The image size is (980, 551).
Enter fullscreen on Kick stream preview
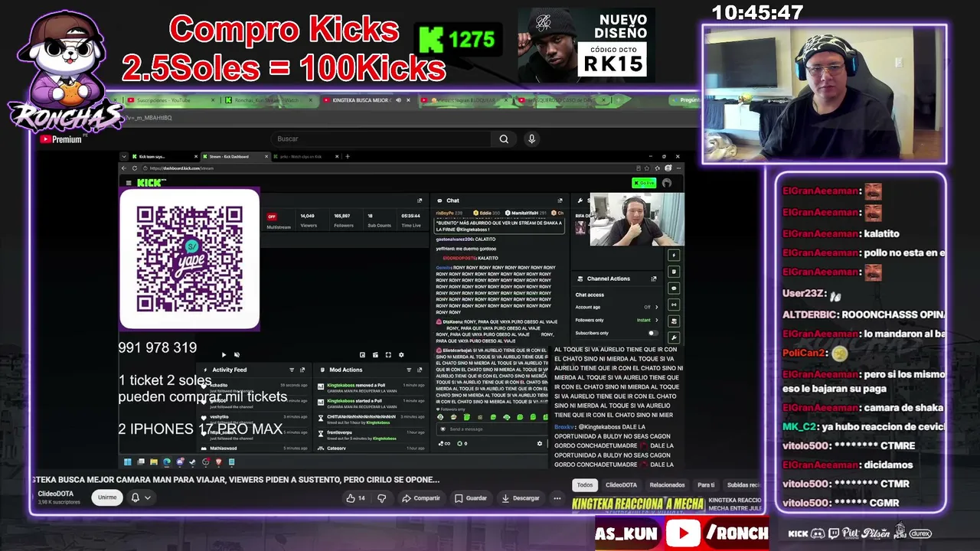click(x=388, y=354)
